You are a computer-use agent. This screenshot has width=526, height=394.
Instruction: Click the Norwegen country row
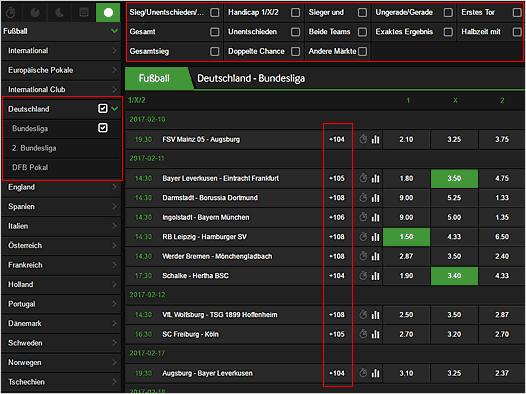61,362
